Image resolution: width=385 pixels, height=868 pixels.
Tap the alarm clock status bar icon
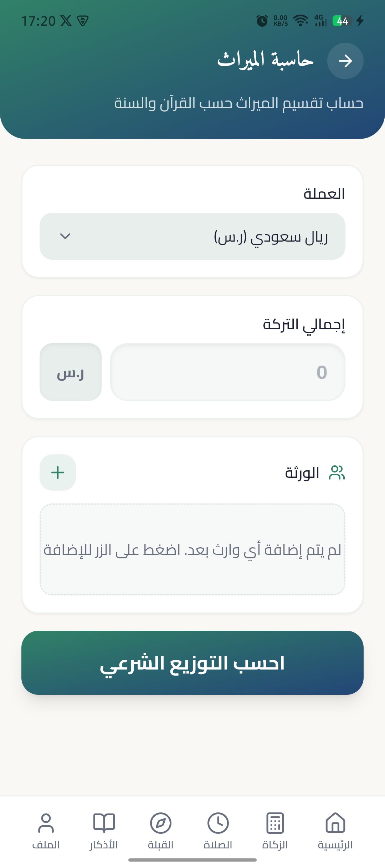[x=262, y=21]
